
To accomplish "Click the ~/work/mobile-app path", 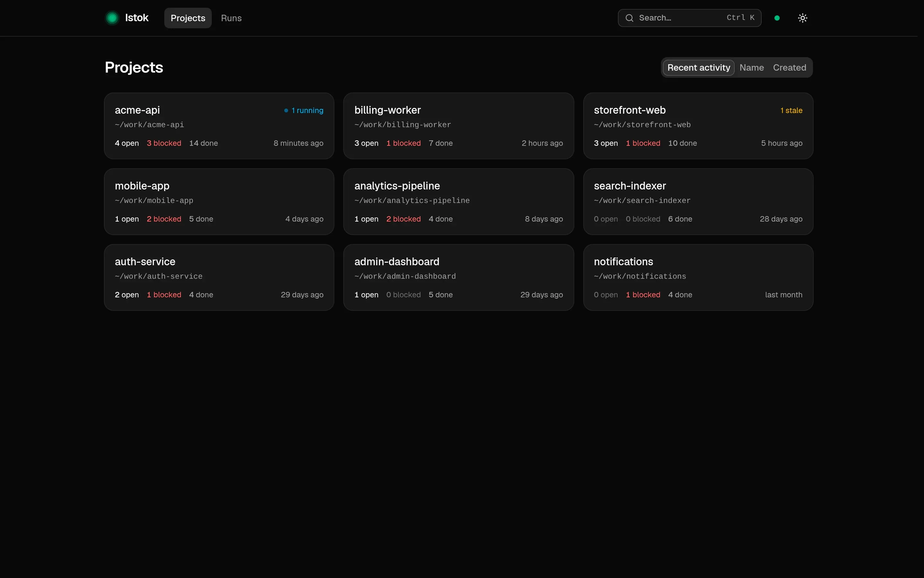I will [154, 201].
